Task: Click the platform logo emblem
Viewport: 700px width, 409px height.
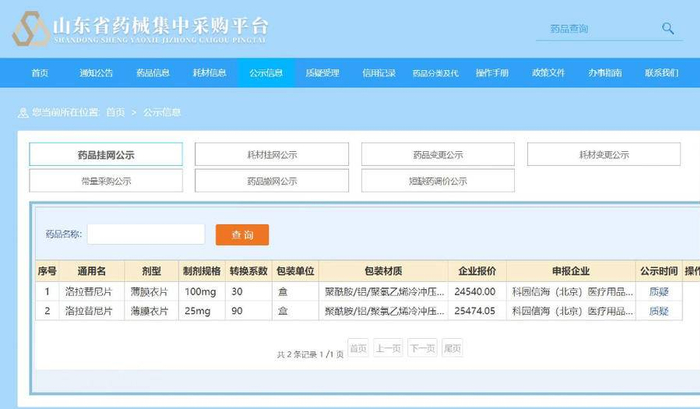Action: [31, 29]
